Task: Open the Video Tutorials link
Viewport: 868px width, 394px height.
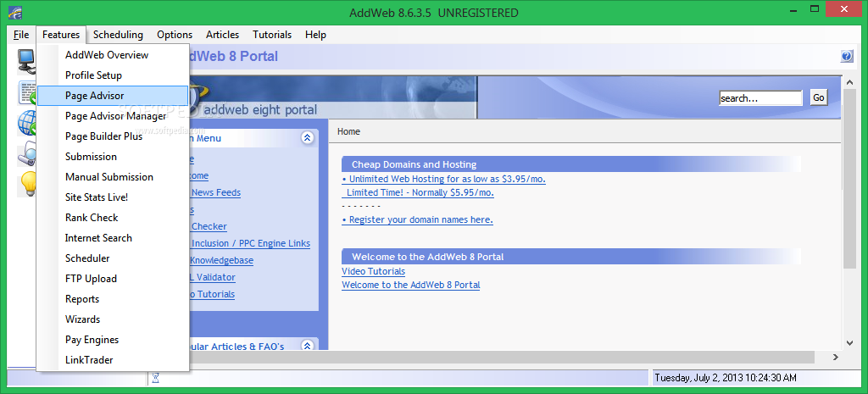Action: [x=373, y=271]
